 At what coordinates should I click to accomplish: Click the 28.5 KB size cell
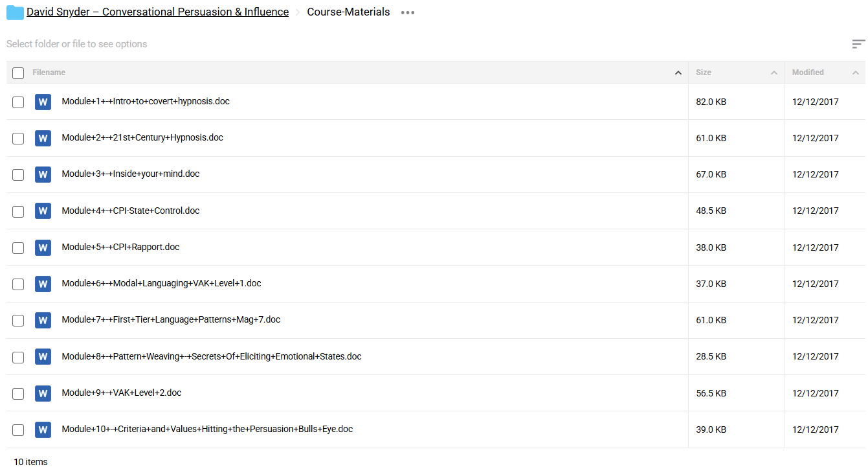point(711,356)
